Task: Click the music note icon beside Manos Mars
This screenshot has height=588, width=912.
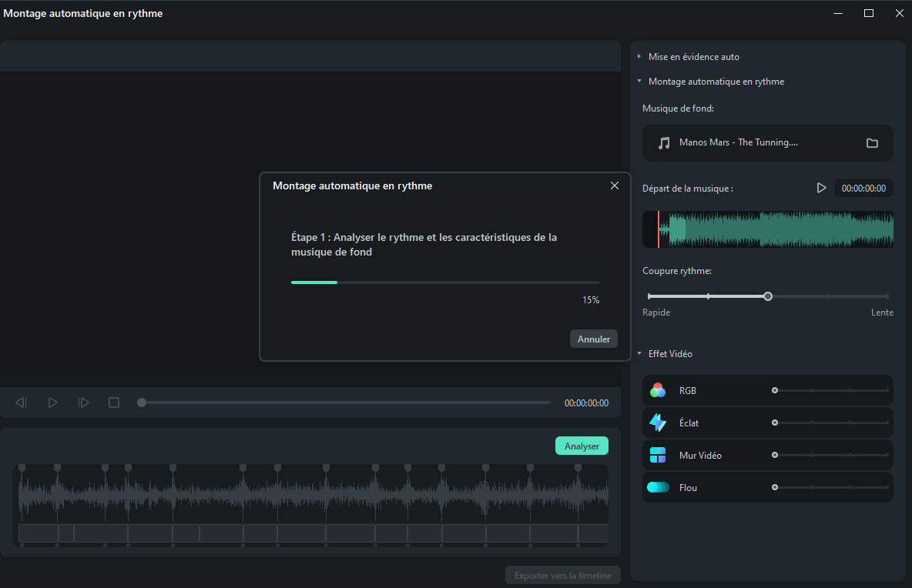Action: tap(664, 143)
